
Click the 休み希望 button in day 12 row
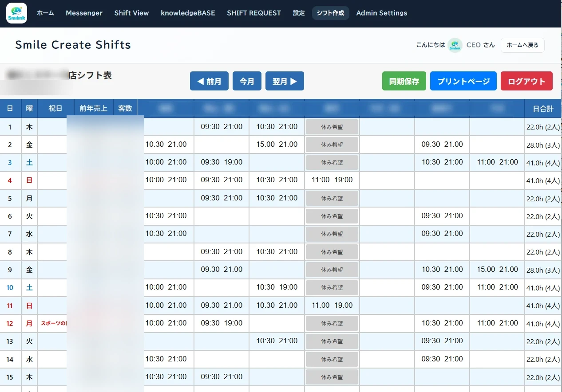click(332, 324)
